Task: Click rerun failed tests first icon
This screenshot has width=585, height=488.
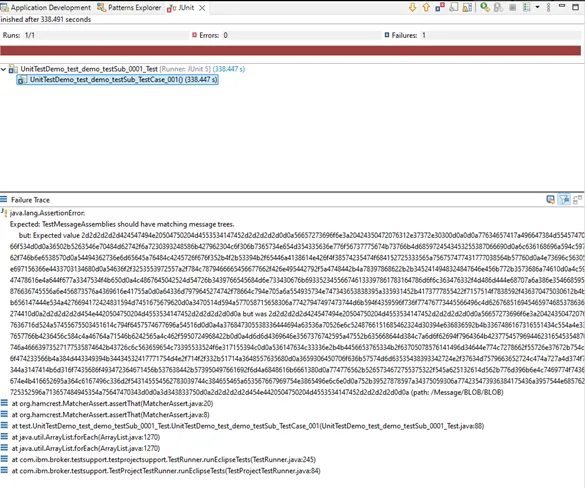Action: click(x=498, y=7)
